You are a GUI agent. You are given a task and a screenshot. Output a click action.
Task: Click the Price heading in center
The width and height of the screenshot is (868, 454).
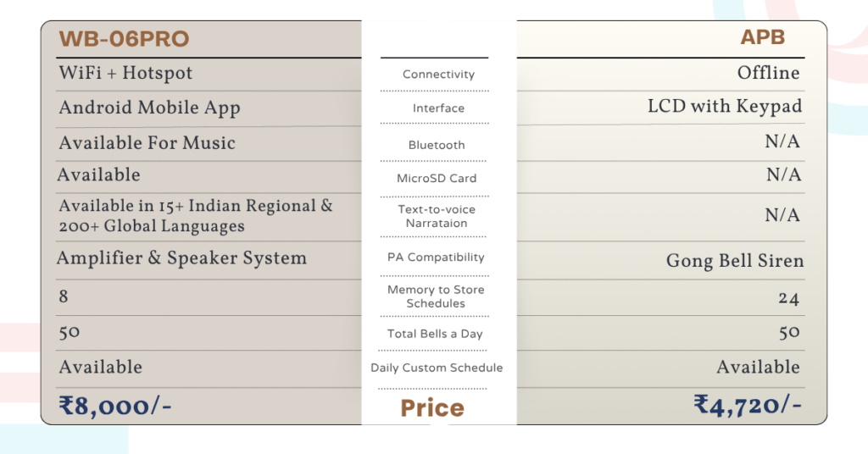coord(432,408)
